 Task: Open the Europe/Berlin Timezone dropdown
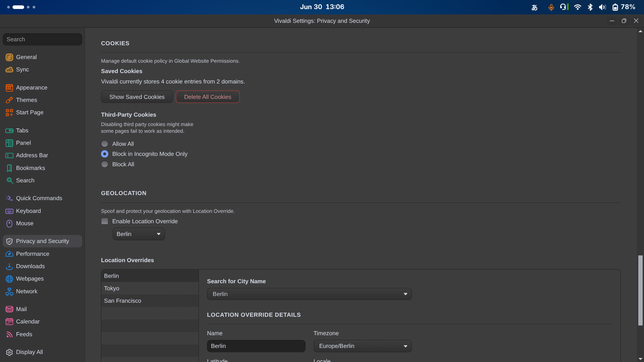(x=363, y=346)
